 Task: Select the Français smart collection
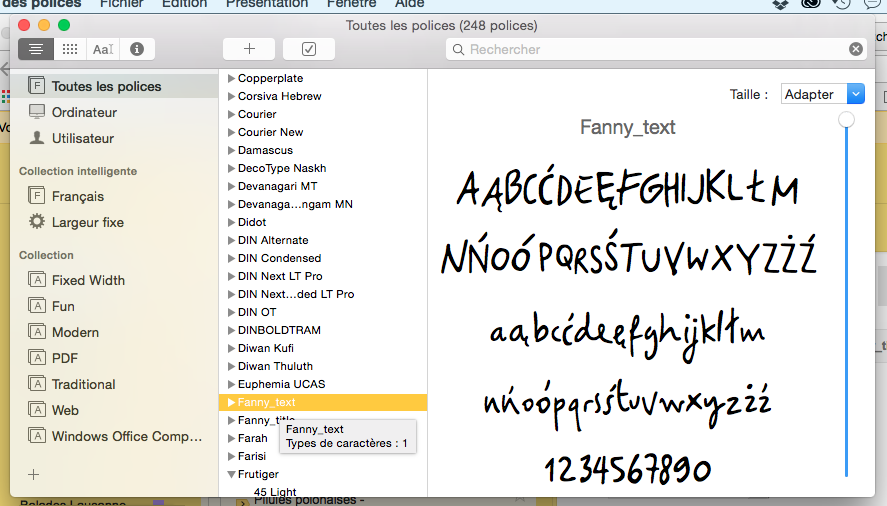[78, 196]
